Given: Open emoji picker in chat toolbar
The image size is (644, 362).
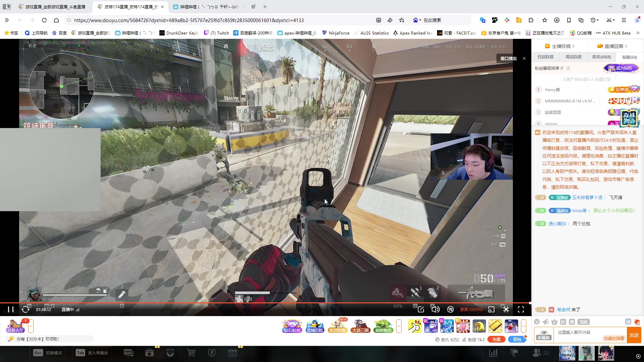Looking at the screenshot, I should [537, 322].
